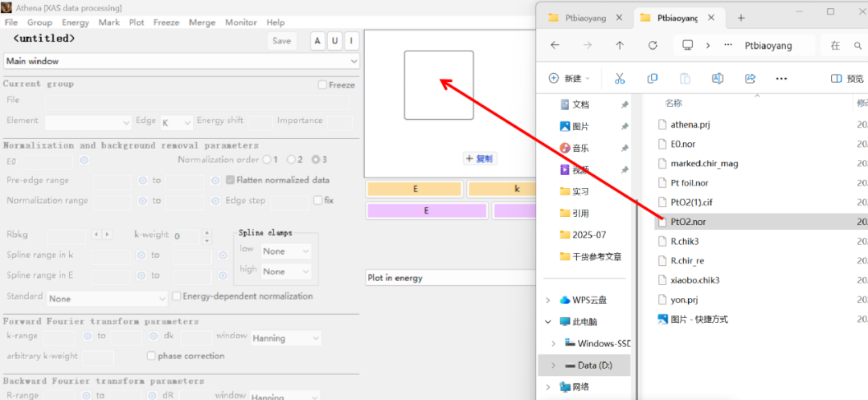Screen dimensions: 868x400
Task: Open Spline clamps high dropdown
Action: (x=286, y=271)
